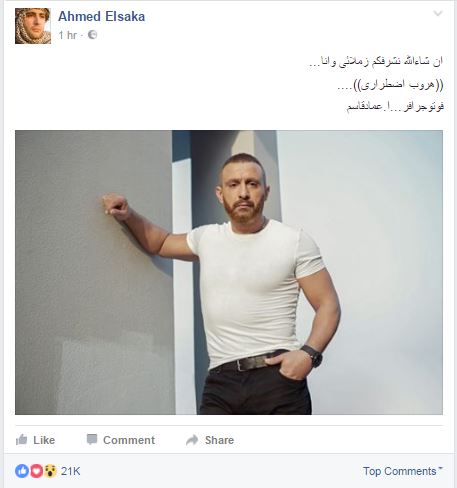This screenshot has width=457, height=488.
Task: Click the Arabic photographer credit line
Action: click(x=395, y=107)
